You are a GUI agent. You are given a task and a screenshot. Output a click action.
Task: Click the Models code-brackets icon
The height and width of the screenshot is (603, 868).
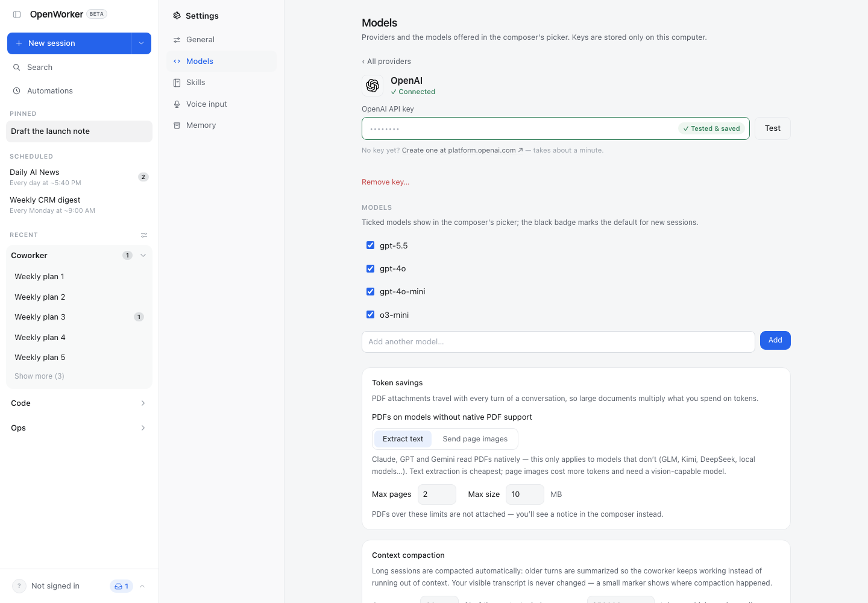click(177, 62)
